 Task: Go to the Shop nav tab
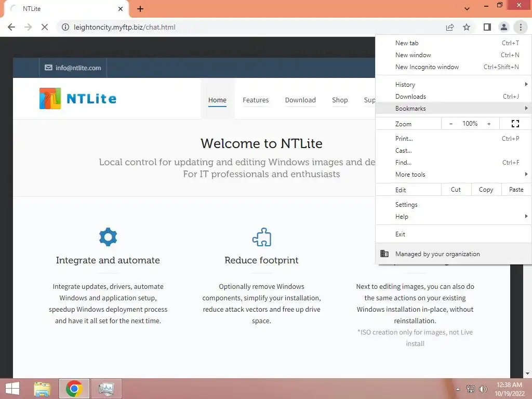click(340, 100)
